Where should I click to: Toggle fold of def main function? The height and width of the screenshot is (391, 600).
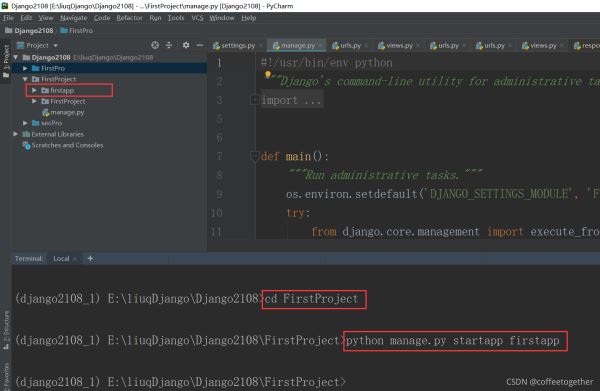[254, 156]
